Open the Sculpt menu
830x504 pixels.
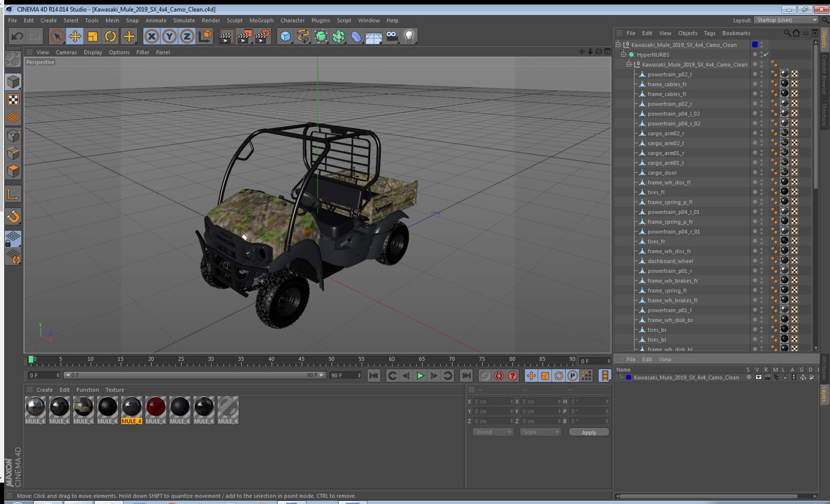point(234,21)
